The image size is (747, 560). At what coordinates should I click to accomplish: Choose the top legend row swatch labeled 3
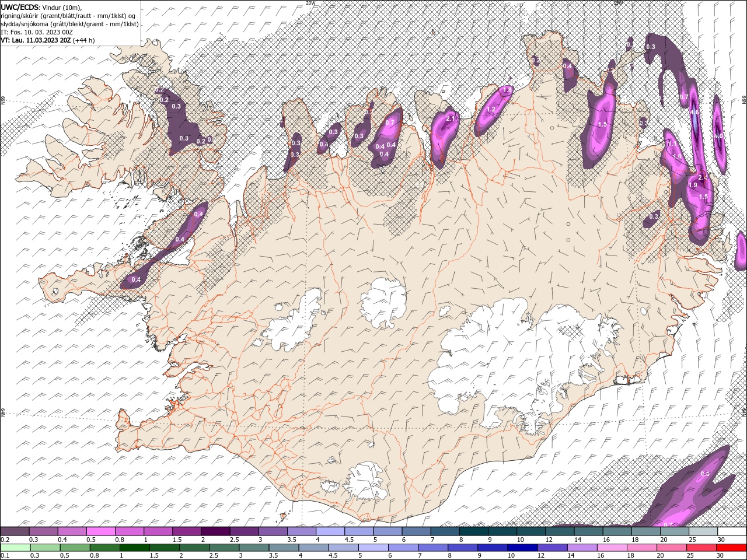[273, 531]
